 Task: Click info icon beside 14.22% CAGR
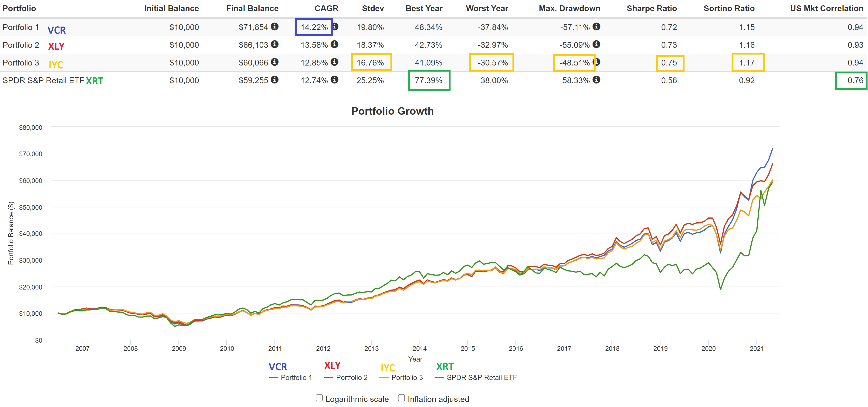point(335,27)
